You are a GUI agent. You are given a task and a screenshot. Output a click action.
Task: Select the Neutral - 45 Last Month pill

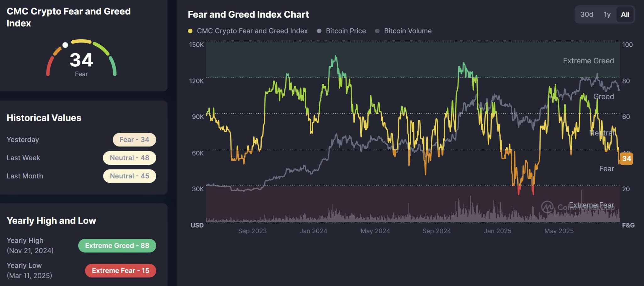tap(130, 176)
